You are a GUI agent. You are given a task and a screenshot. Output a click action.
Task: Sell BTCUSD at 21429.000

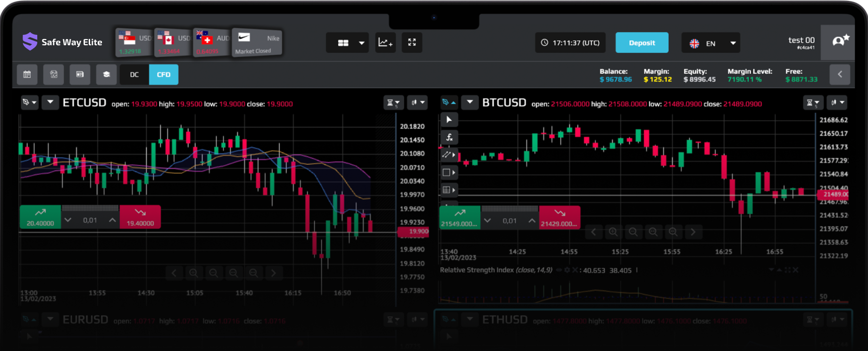coord(559,217)
